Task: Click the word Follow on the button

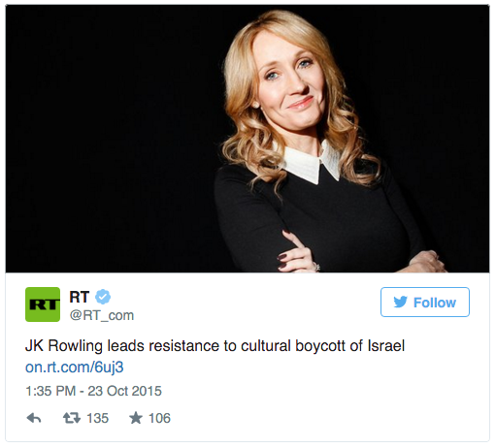Action: click(x=435, y=303)
